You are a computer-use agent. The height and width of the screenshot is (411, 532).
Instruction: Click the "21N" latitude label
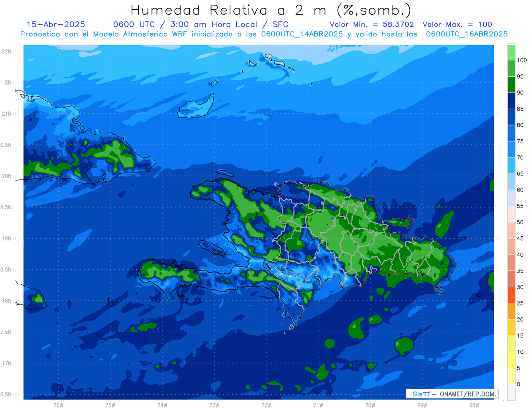[x=6, y=114]
